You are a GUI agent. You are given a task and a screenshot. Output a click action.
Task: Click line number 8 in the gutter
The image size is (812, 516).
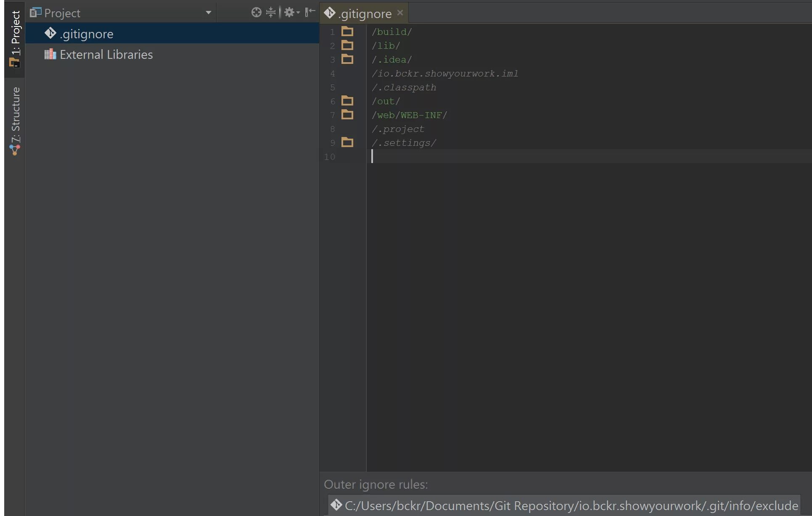[332, 129]
